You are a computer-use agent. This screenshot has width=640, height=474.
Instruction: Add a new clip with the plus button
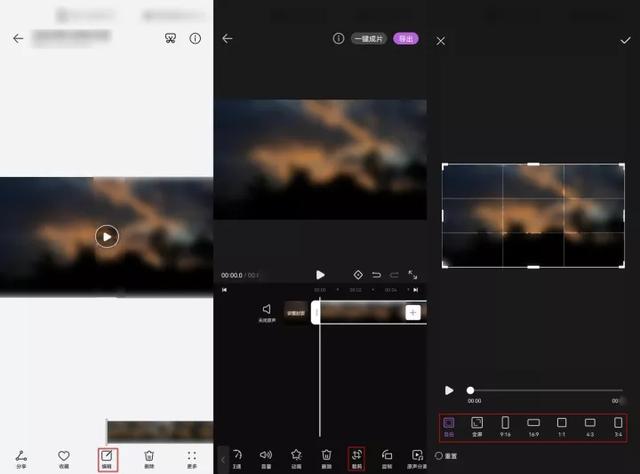click(412, 313)
